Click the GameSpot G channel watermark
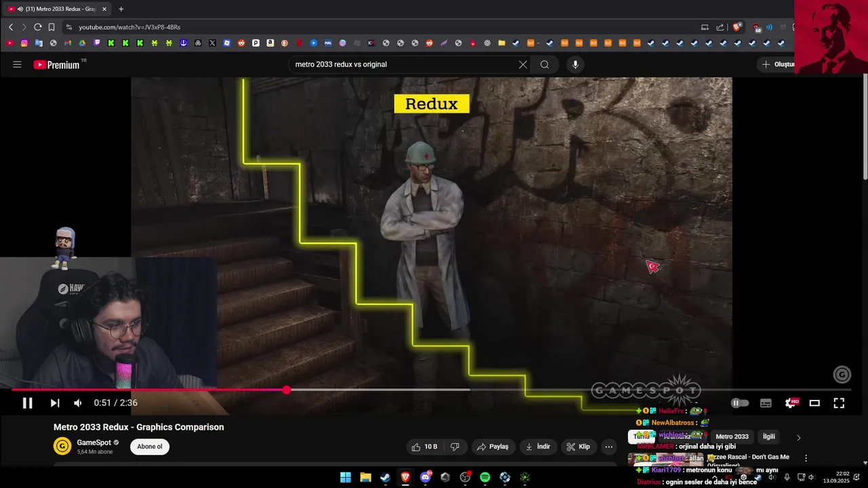This screenshot has width=868, height=488. 842,374
